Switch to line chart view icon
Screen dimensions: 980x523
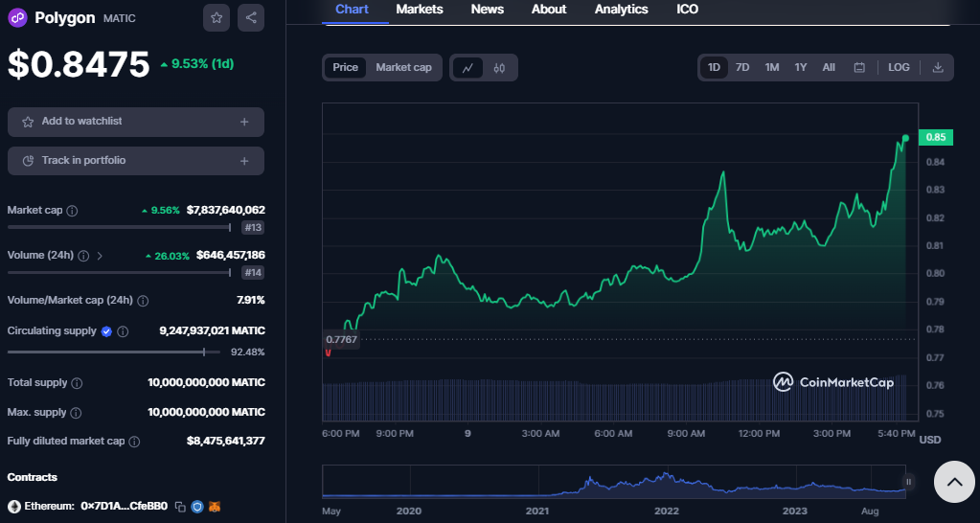coord(467,67)
